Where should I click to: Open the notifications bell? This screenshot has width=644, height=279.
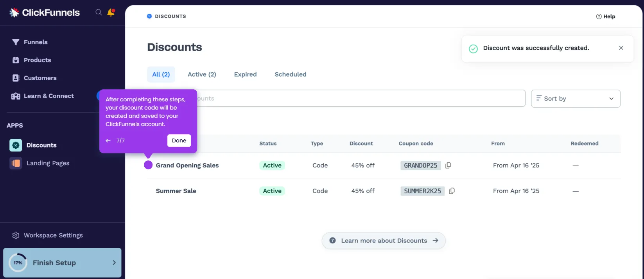(111, 13)
